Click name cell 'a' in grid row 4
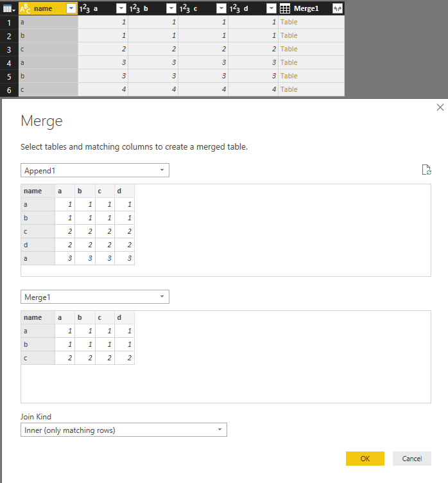 (48, 62)
